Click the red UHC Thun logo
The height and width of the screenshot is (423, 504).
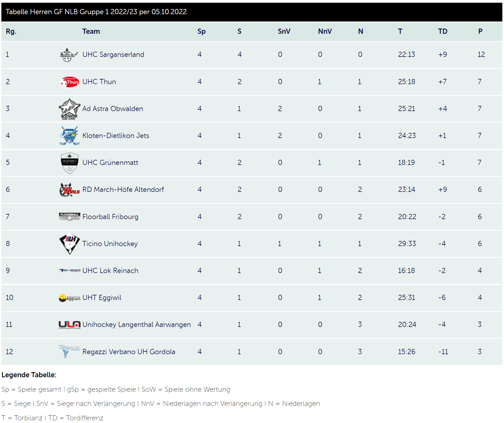point(70,82)
